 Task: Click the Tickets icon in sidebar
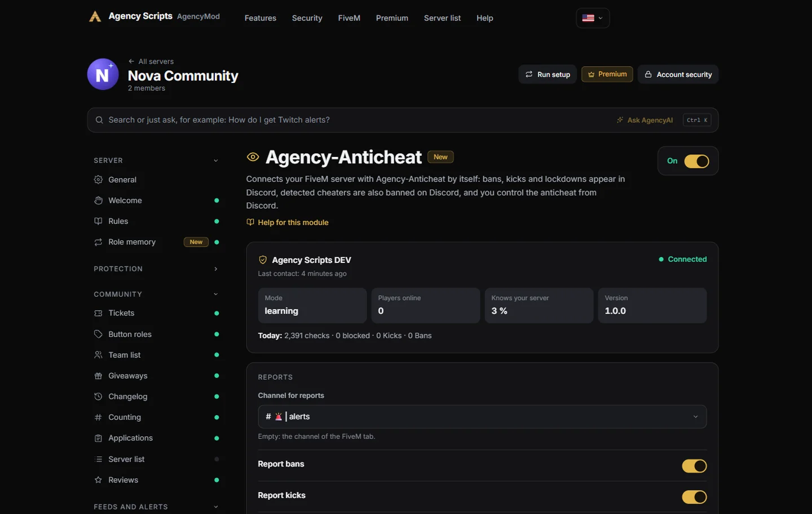coord(98,313)
